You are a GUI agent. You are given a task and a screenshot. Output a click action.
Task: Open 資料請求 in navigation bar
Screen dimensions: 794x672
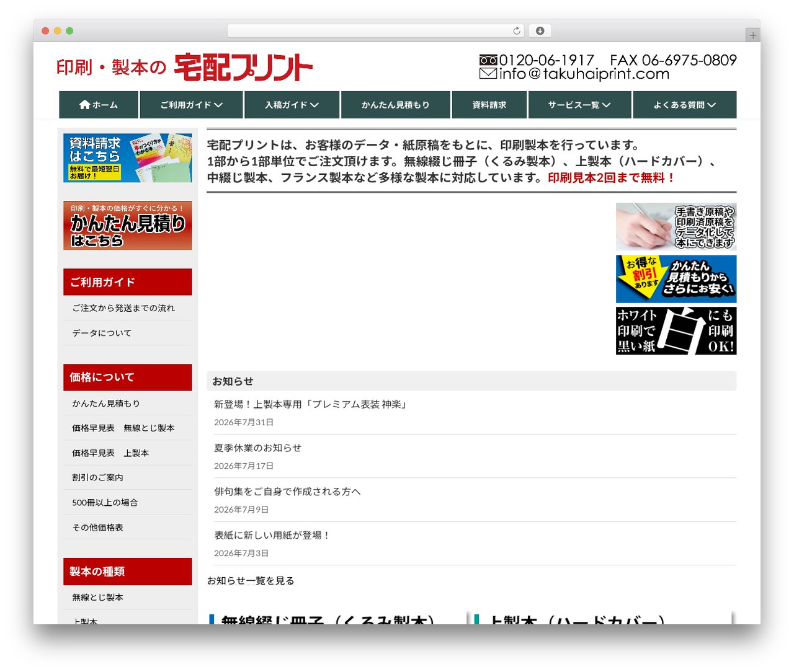(489, 105)
